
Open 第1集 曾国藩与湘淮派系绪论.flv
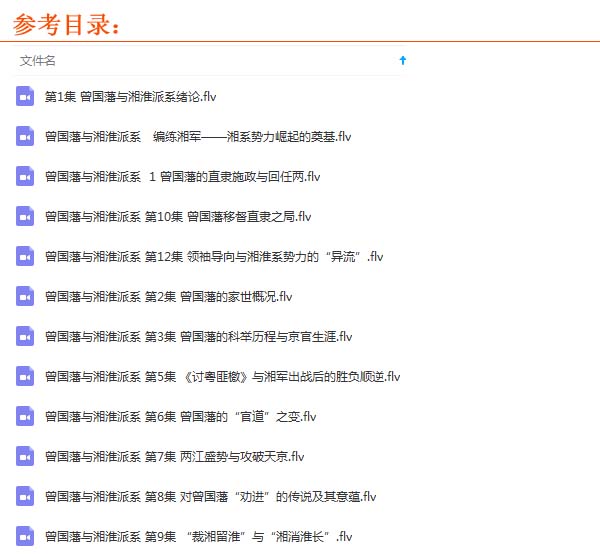point(130,97)
